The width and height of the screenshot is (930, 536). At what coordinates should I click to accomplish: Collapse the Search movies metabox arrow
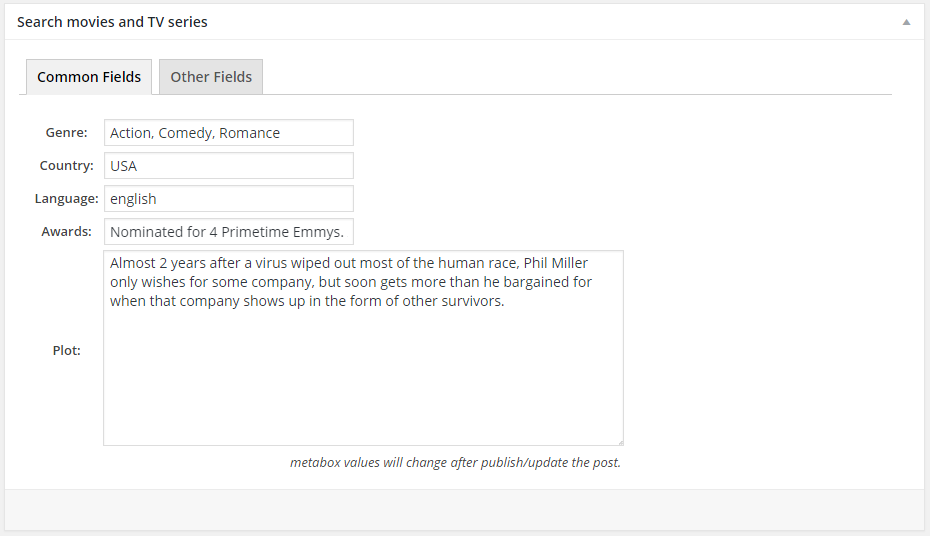[906, 23]
